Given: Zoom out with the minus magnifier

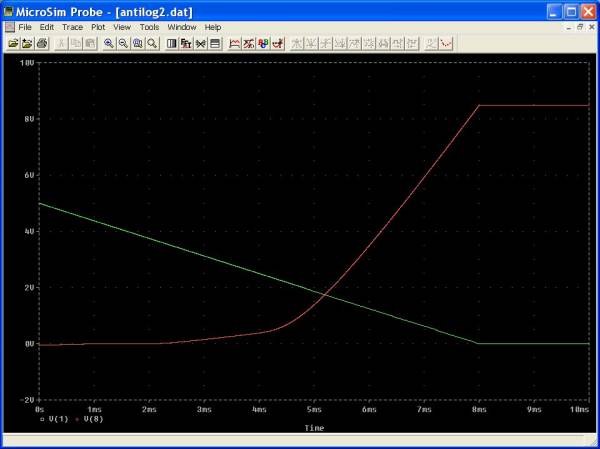Looking at the screenshot, I should click(x=123, y=44).
